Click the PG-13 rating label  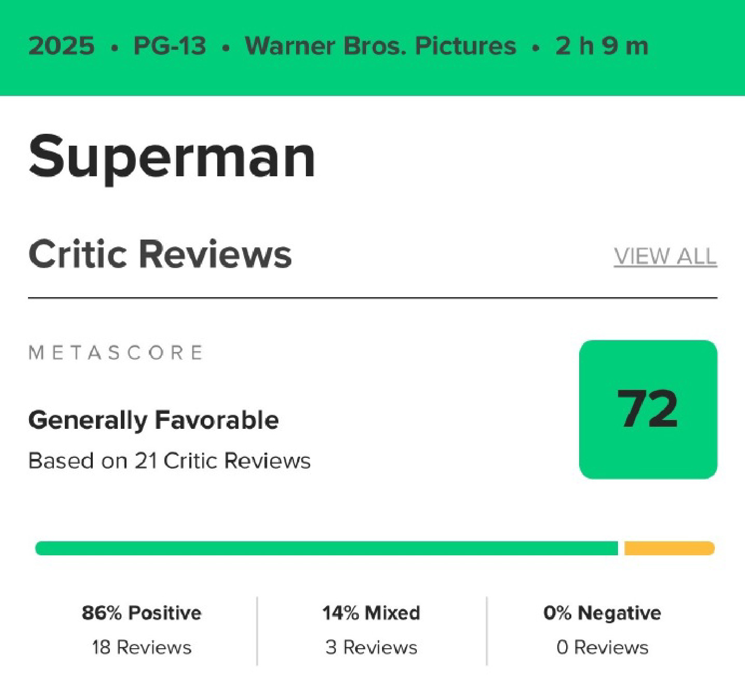(x=170, y=46)
